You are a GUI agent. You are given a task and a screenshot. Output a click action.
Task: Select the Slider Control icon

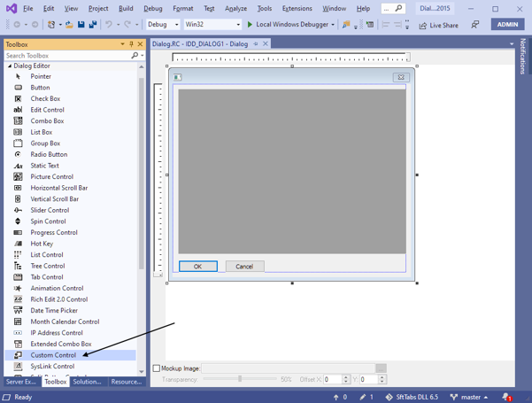tap(18, 210)
